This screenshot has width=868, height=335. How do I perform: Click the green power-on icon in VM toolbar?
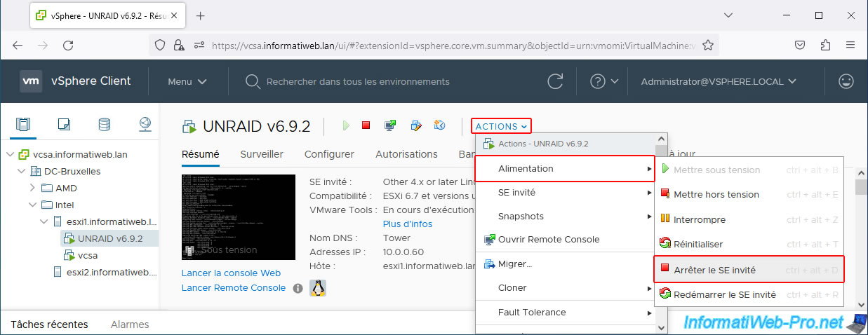[345, 125]
